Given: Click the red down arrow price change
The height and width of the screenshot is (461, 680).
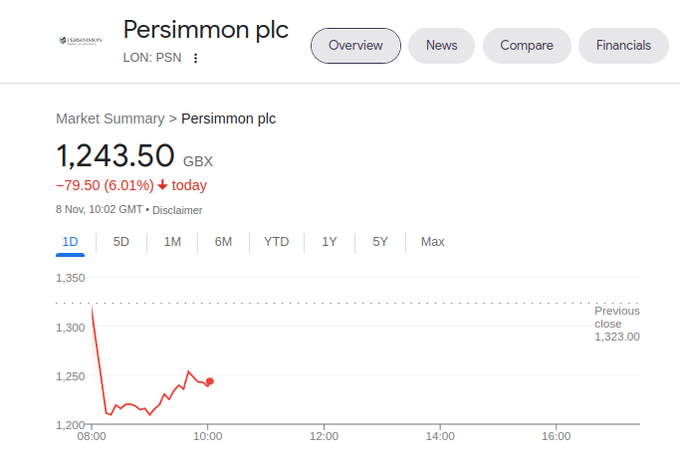Looking at the screenshot, I should pos(162,185).
